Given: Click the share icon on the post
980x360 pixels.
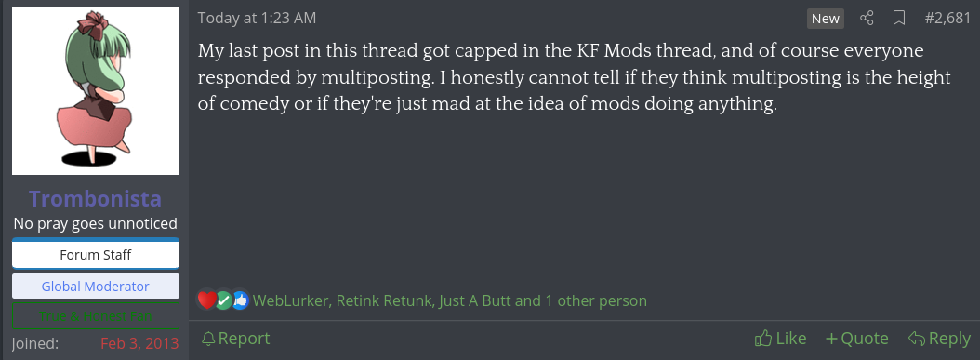Looking at the screenshot, I should [x=867, y=19].
